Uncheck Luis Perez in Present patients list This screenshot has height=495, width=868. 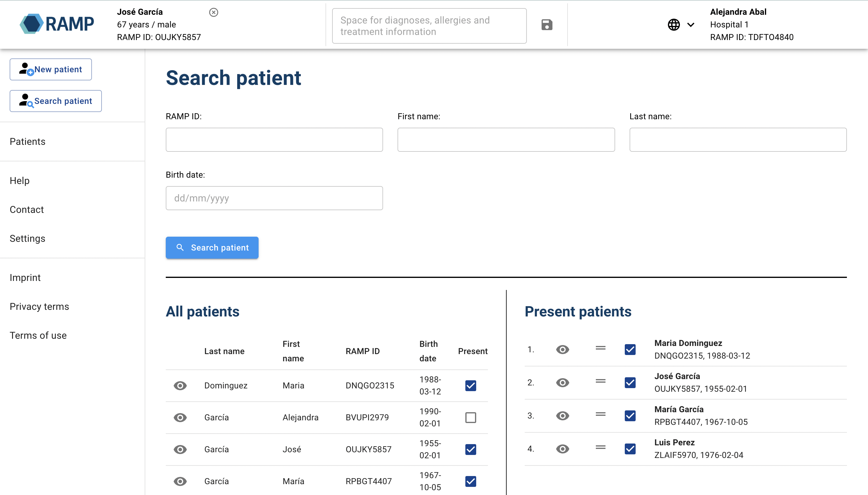pyautogui.click(x=630, y=449)
